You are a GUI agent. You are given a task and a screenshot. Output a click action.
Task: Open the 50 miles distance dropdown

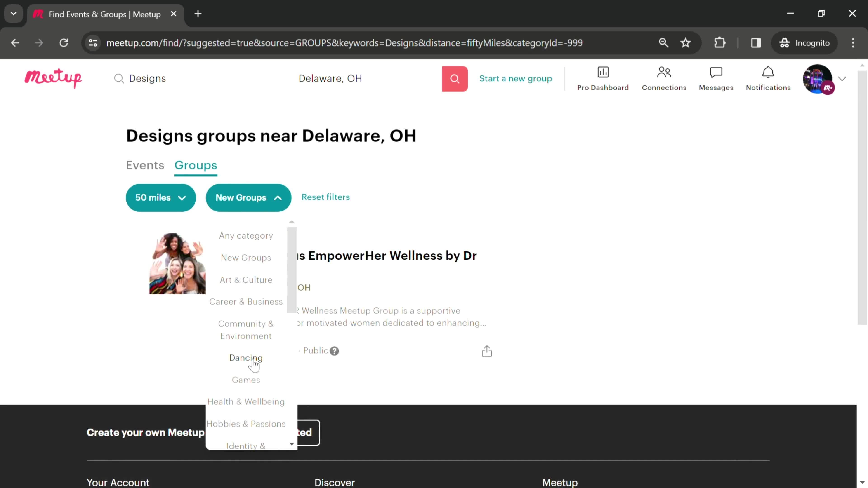pyautogui.click(x=161, y=198)
